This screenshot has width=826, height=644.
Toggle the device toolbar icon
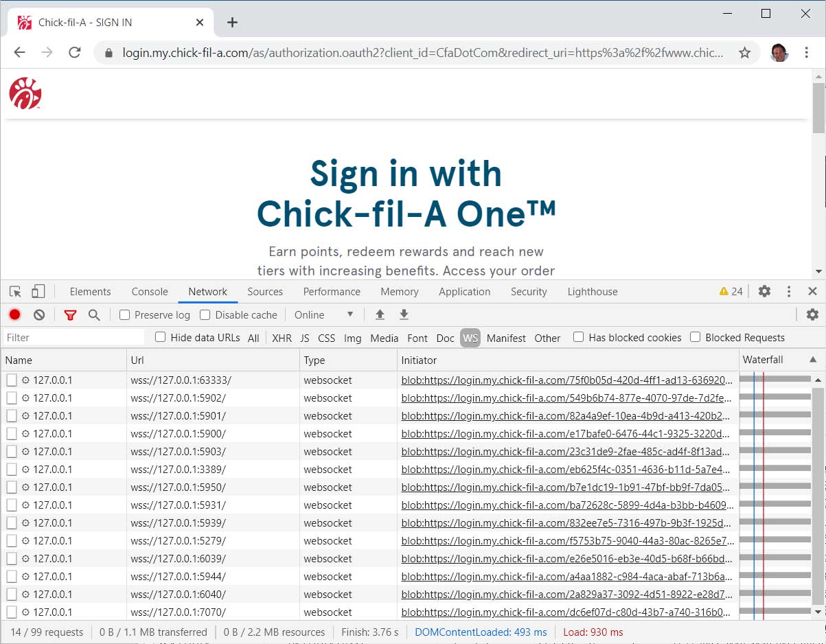(38, 292)
